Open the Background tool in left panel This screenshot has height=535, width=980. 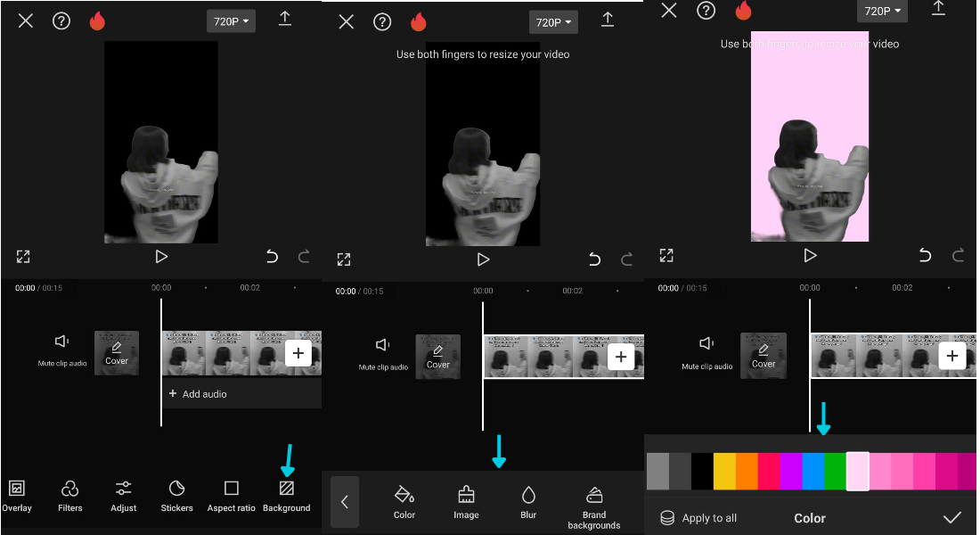click(286, 496)
